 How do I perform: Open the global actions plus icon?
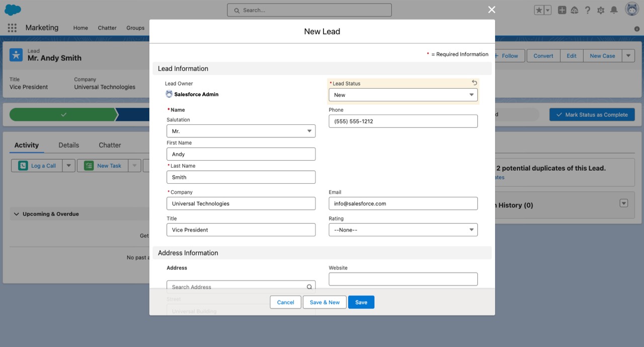coord(562,10)
